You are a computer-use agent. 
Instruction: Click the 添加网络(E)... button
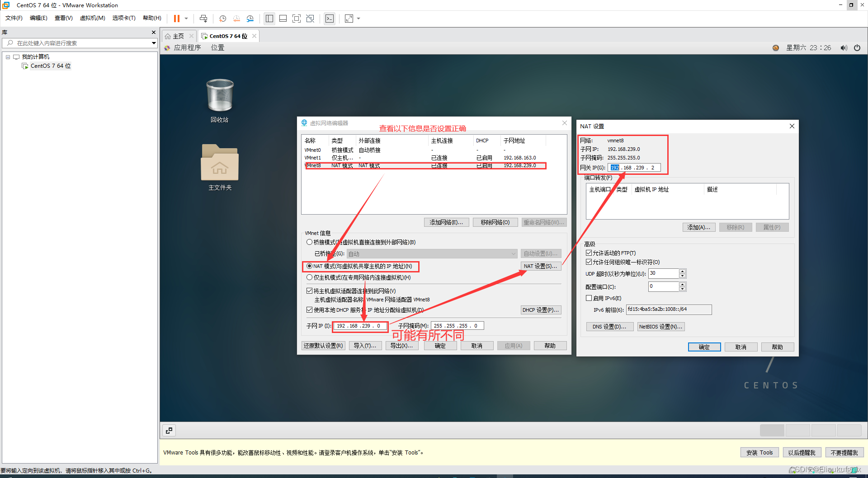click(446, 222)
